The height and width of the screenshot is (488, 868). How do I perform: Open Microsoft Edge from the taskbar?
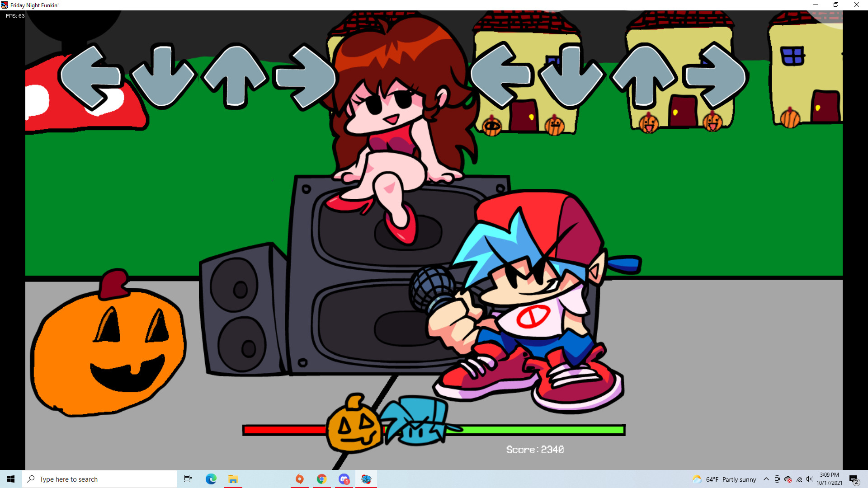click(211, 479)
